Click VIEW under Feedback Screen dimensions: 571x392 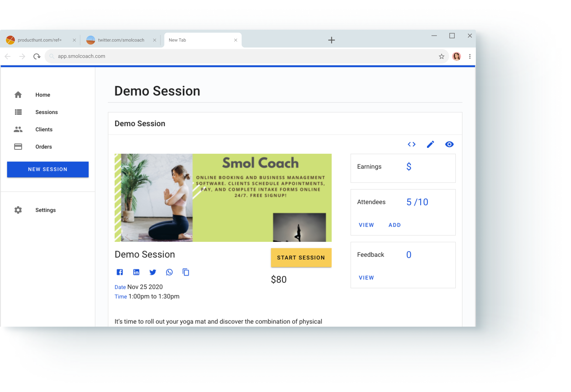tap(366, 278)
